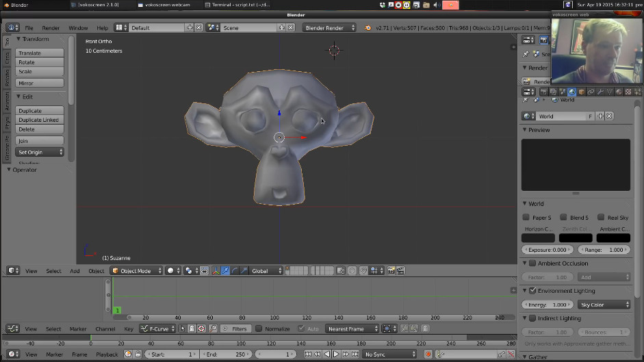The width and height of the screenshot is (644, 362).
Task: Select the translate manipulator arrow icon
Action: [x=225, y=271]
